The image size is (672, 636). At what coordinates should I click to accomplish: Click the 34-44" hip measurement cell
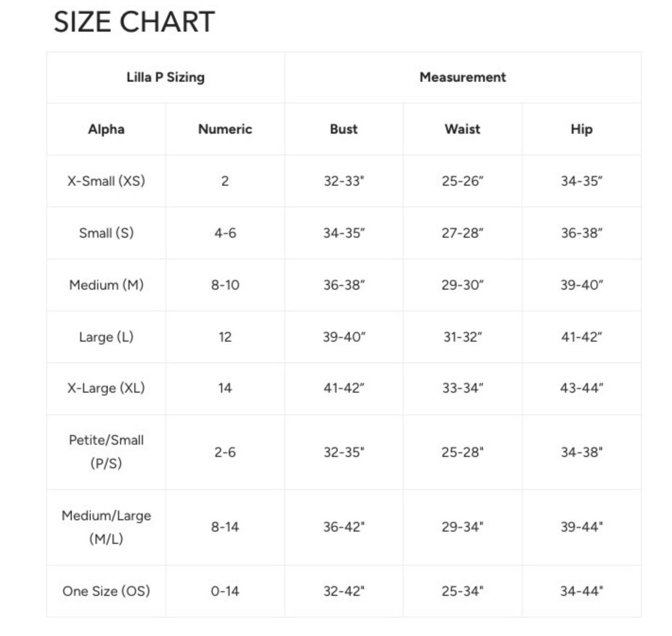(581, 591)
